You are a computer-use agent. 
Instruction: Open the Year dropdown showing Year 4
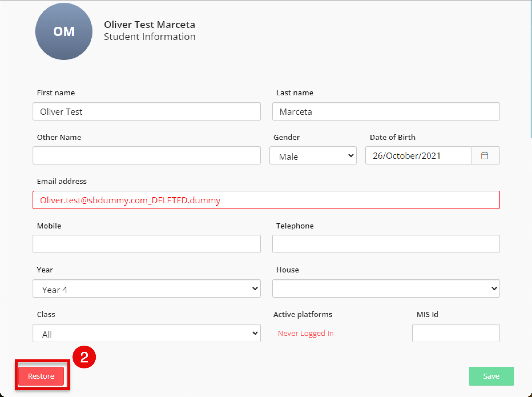(x=146, y=289)
